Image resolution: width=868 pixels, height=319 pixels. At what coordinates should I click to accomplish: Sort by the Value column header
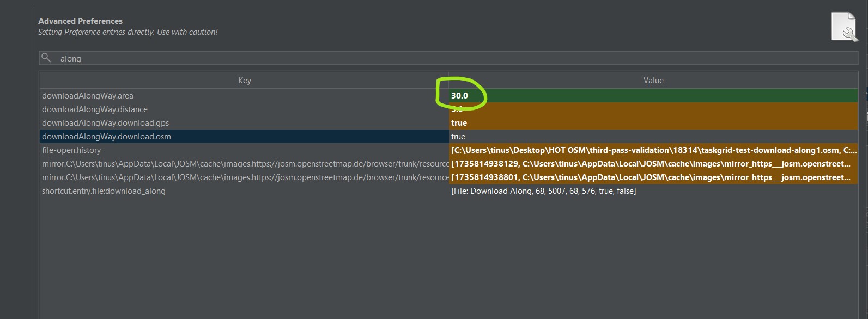653,81
